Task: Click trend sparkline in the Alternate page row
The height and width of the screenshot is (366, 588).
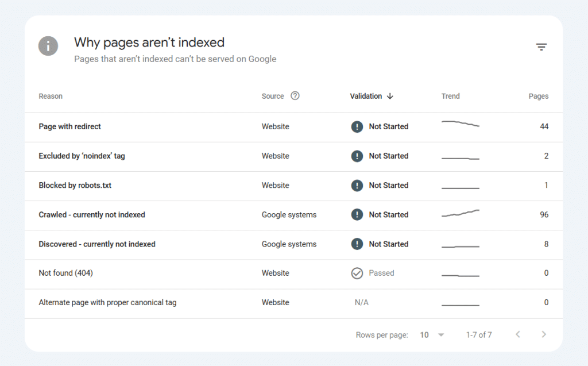Action: pos(461,305)
